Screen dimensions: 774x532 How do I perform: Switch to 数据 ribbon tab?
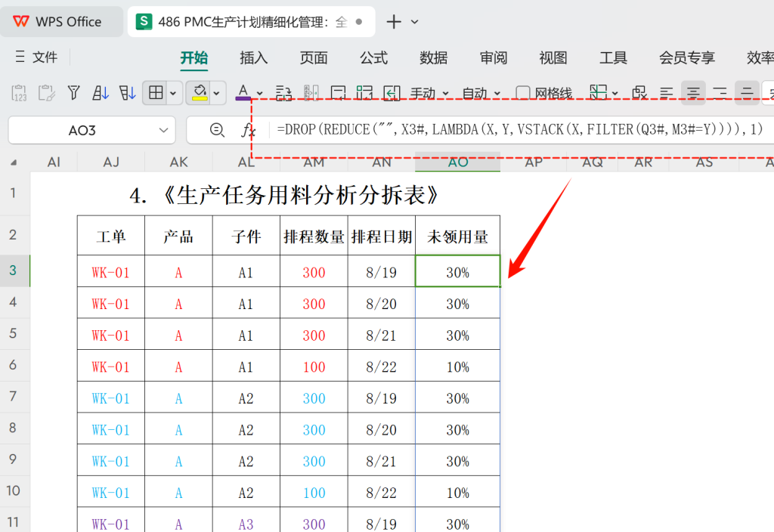pos(433,57)
